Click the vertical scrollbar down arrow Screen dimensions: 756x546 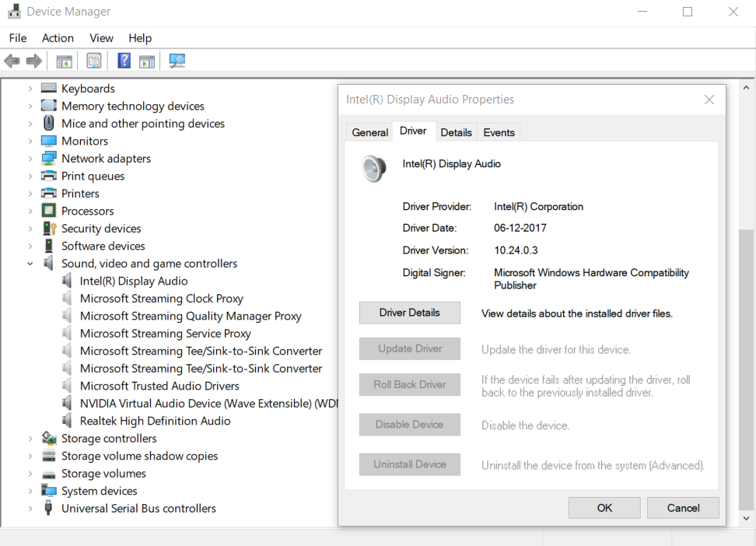coord(747,518)
